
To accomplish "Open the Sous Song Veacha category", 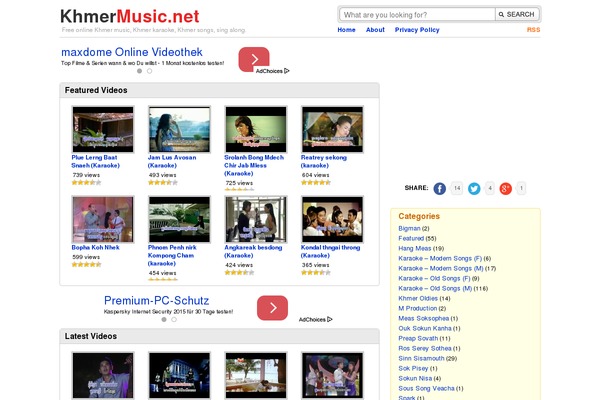I will pyautogui.click(x=426, y=388).
